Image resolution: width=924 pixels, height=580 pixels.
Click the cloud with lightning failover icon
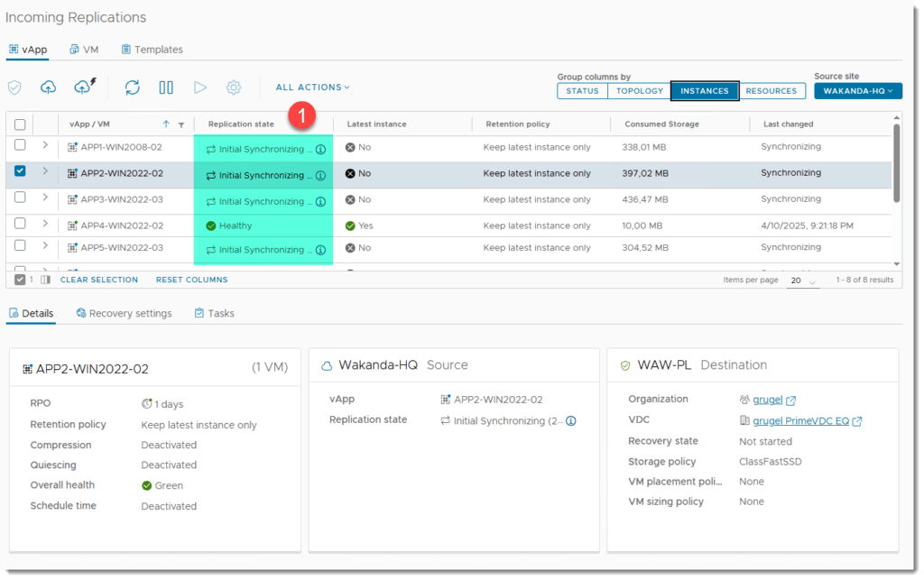pos(83,87)
